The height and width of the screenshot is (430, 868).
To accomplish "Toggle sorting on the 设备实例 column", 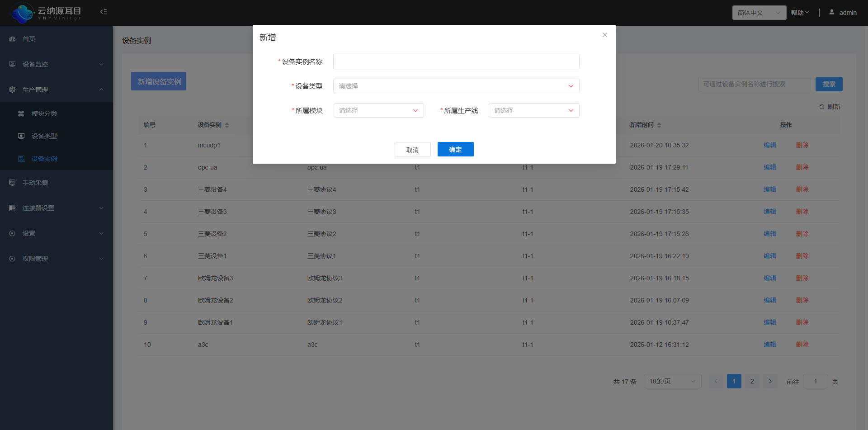I will 227,125.
